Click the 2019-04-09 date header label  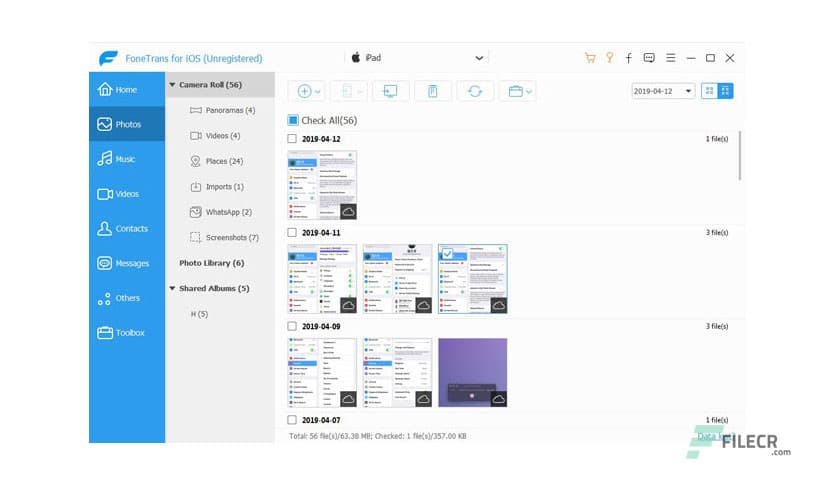coord(321,327)
